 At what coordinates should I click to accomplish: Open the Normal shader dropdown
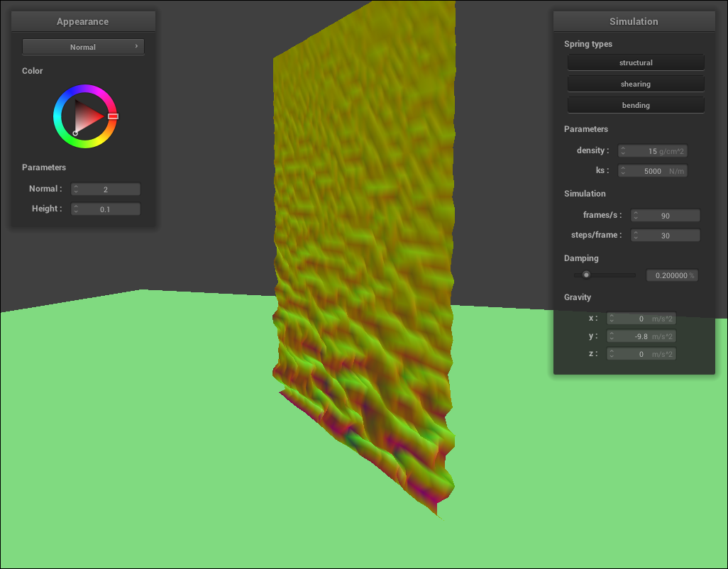click(x=83, y=47)
